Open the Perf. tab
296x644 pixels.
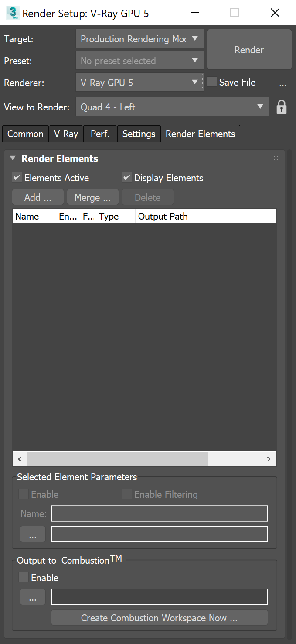pyautogui.click(x=100, y=134)
